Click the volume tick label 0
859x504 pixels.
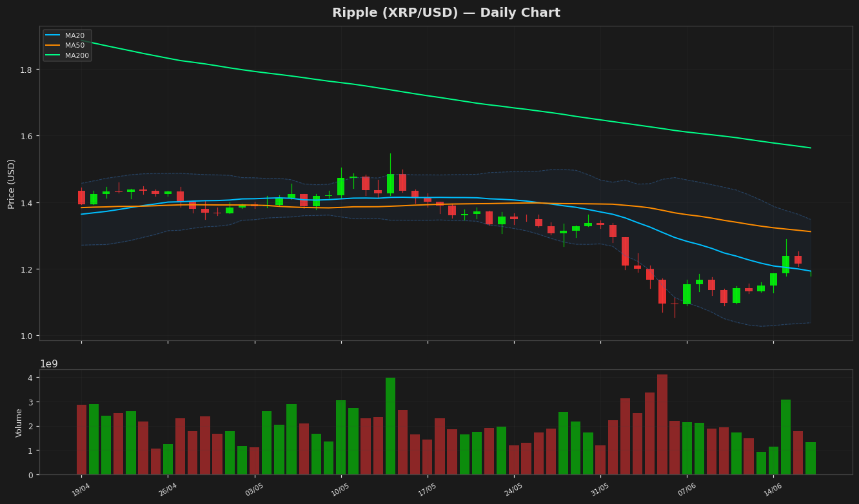pos(31,475)
